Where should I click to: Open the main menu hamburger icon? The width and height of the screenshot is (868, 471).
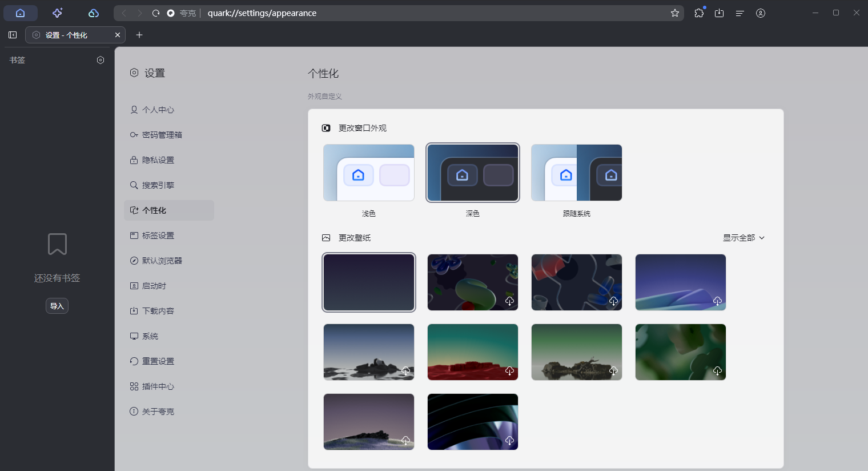click(740, 13)
